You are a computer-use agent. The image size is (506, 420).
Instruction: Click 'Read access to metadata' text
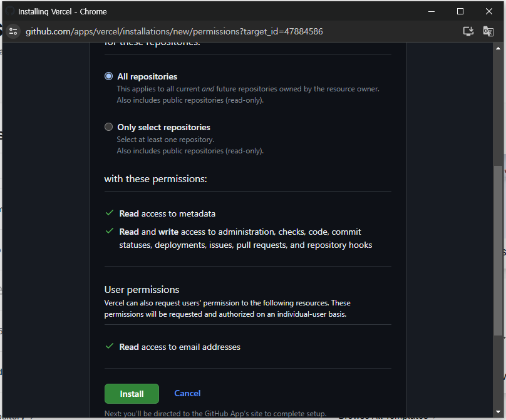pos(167,213)
